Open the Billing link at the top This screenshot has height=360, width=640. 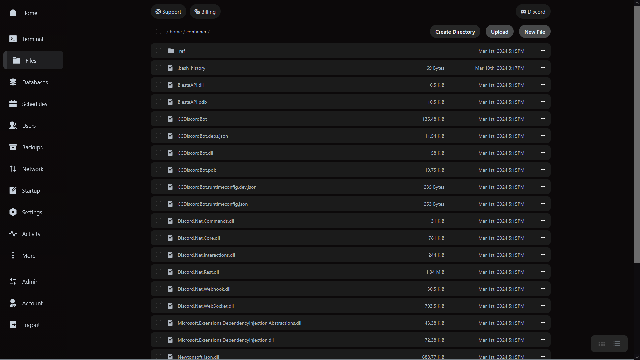(205, 12)
